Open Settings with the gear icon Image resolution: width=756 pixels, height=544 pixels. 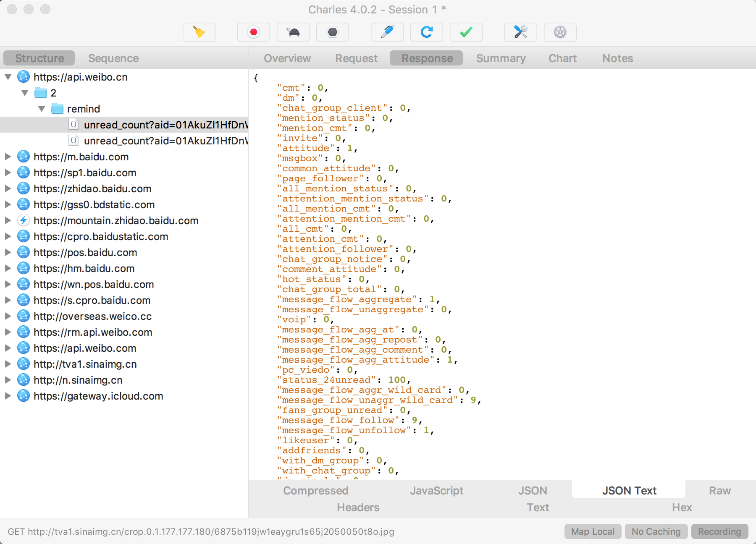[560, 32]
